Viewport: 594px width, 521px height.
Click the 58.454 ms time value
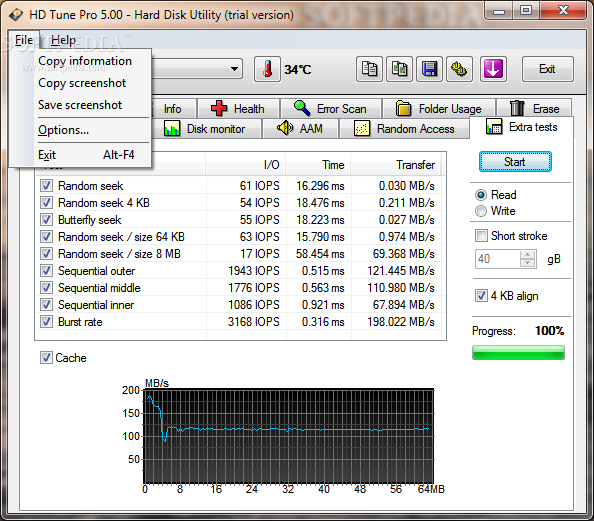click(320, 253)
